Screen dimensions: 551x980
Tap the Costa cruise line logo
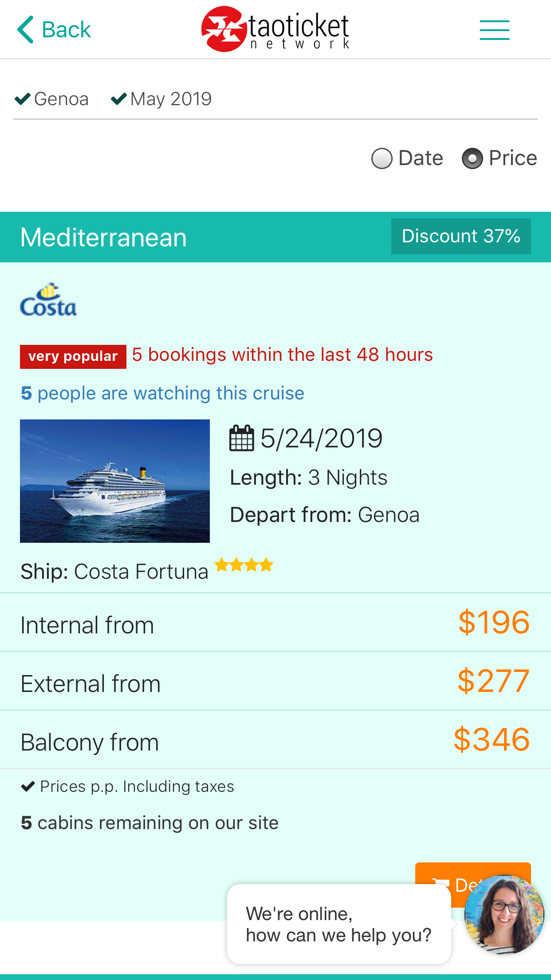[x=48, y=300]
